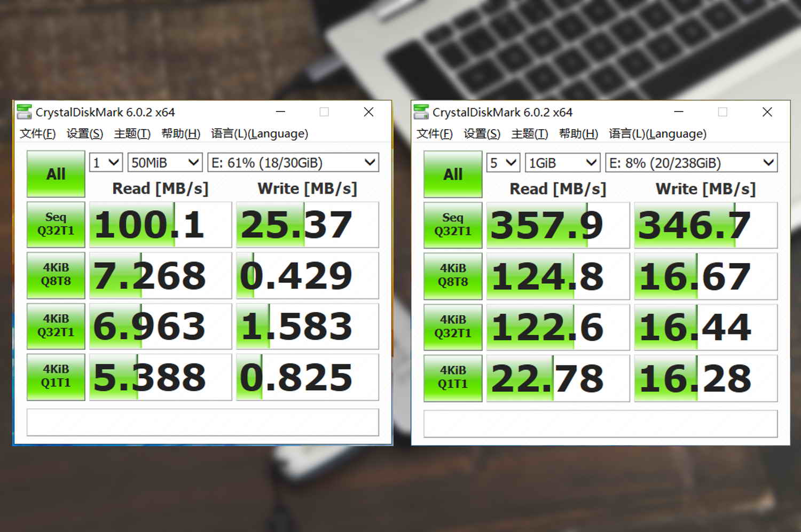Viewport: 801px width, 532px height.
Task: Minimize the right CrystalDiskMark window
Action: click(x=679, y=112)
